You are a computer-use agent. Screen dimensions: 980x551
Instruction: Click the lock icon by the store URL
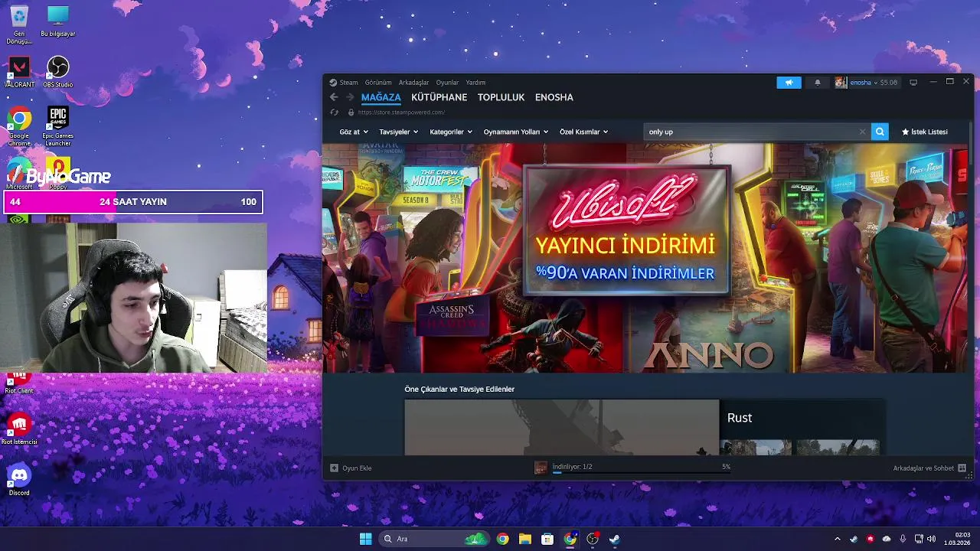351,112
